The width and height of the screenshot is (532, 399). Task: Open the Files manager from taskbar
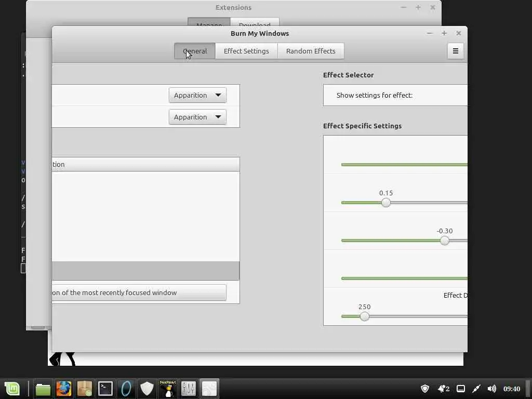click(x=43, y=389)
